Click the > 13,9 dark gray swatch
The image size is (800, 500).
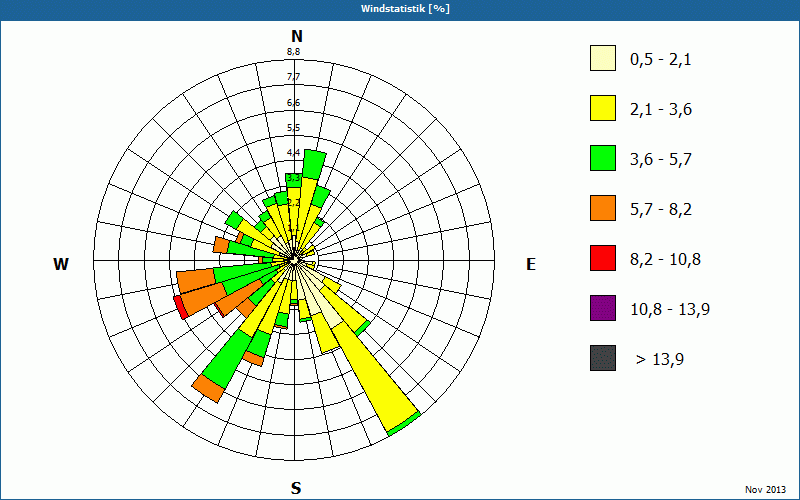[x=603, y=358]
